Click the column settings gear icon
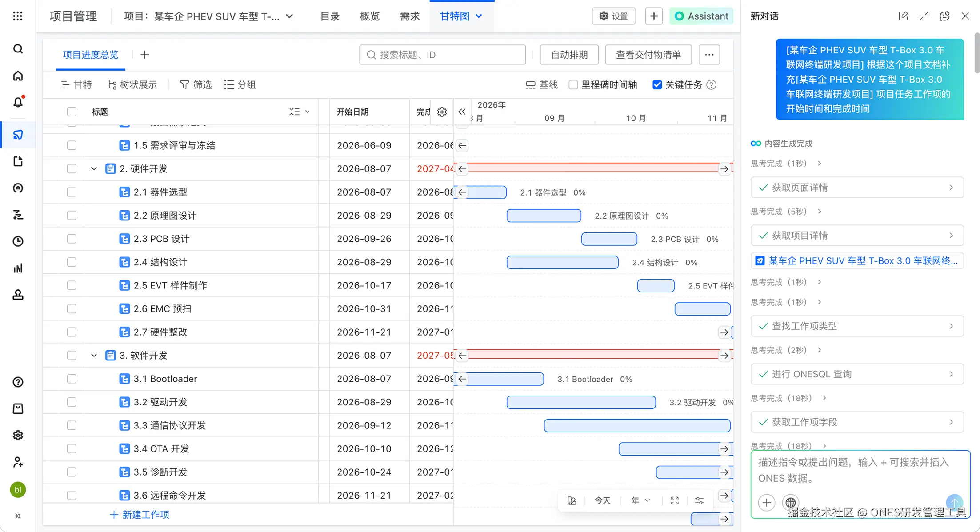Viewport: 980px width, 532px height. pyautogui.click(x=442, y=112)
